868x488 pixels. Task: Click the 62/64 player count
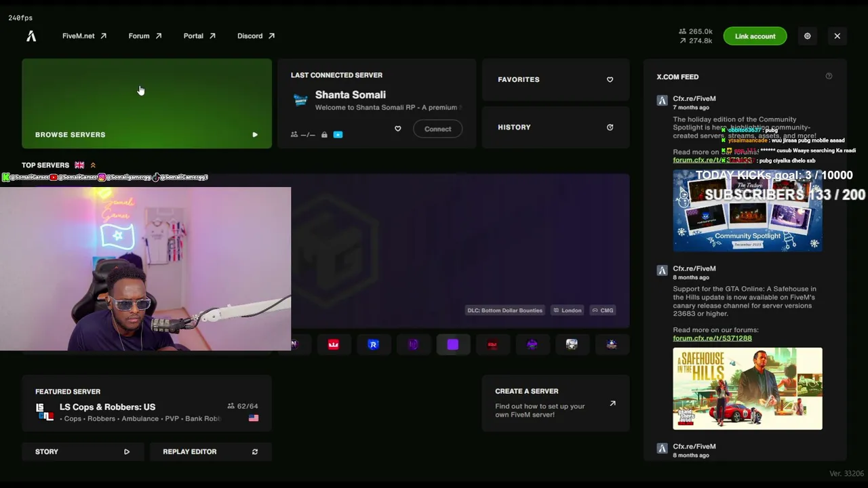243,407
